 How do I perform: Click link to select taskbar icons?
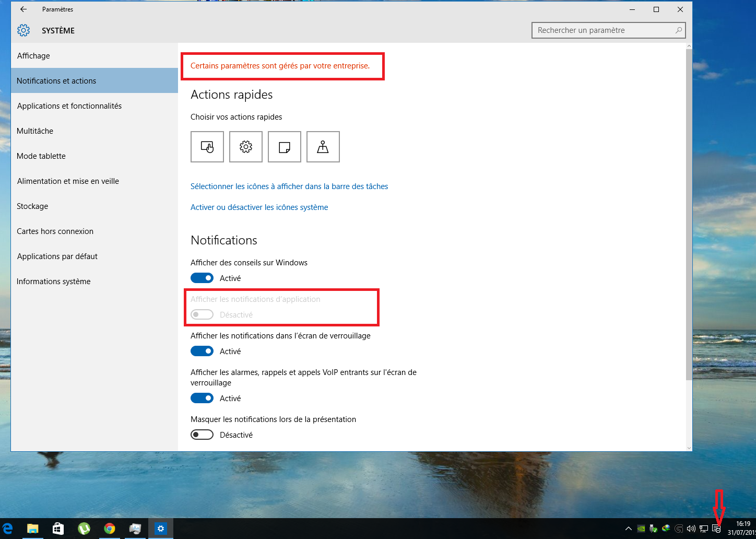tap(289, 186)
